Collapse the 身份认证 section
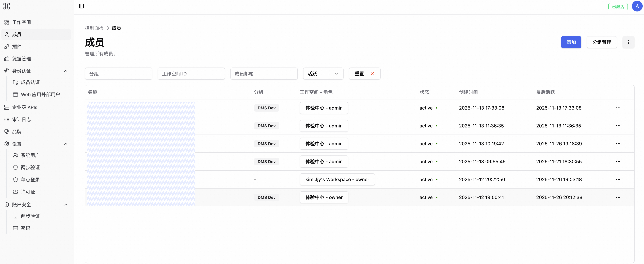 coord(66,71)
